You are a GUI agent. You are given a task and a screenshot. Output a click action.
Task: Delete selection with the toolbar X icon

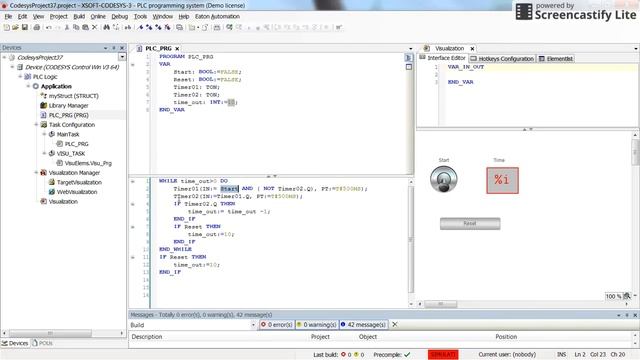click(95, 27)
